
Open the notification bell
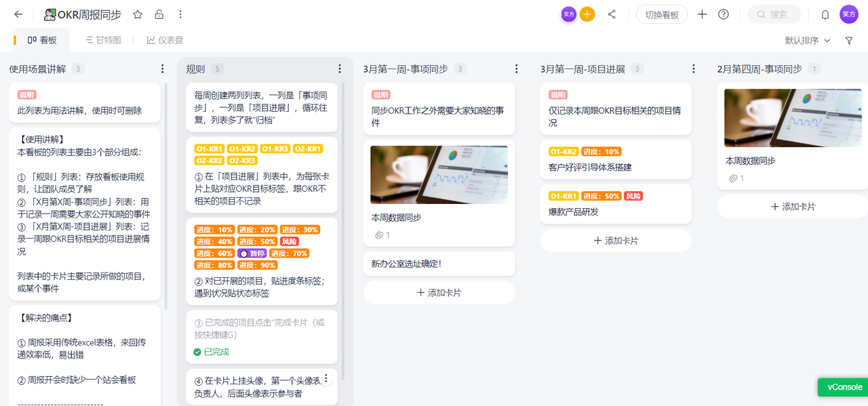tap(825, 14)
